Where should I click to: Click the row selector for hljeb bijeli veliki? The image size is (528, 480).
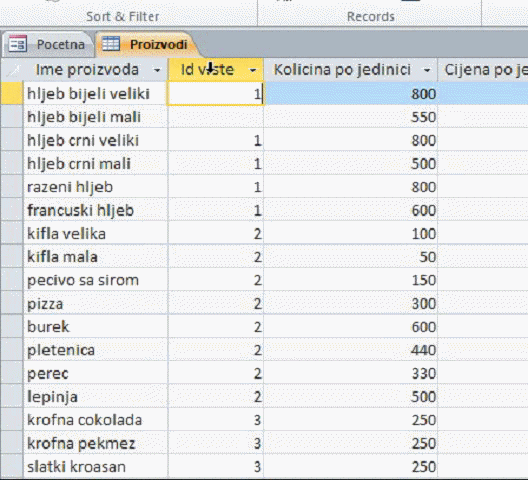coord(12,94)
